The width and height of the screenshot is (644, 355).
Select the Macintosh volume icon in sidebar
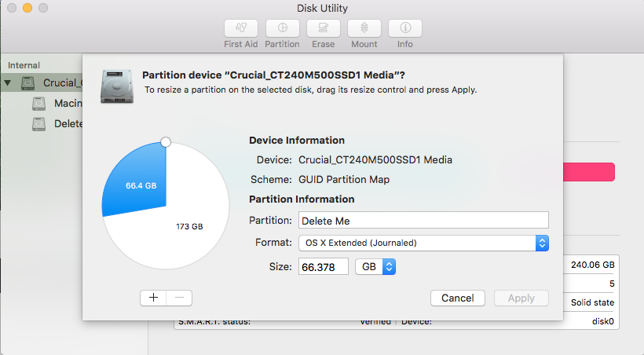(x=39, y=103)
